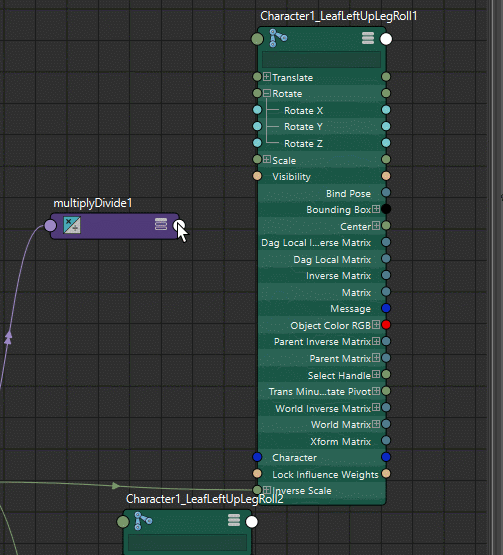Click Bounding Box black output port
The height and width of the screenshot is (555, 503).
(x=386, y=209)
